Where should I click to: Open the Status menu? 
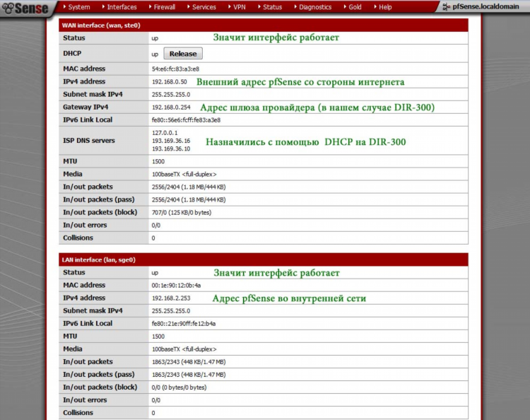coord(270,7)
